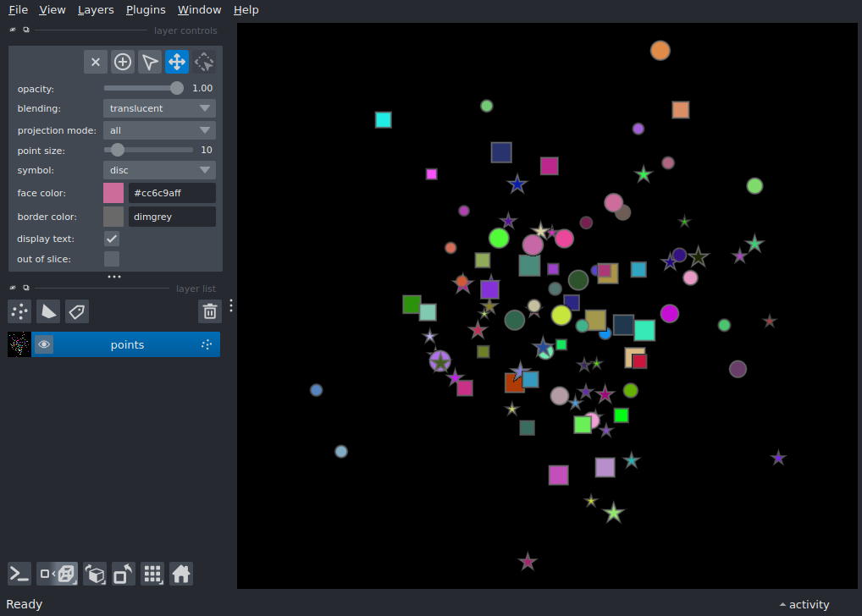
Task: Open the symbol dropdown menu
Action: [x=158, y=170]
